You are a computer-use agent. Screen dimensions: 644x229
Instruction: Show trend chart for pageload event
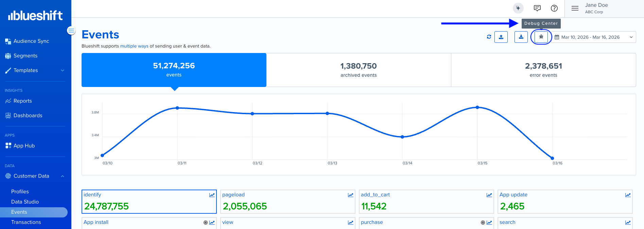tap(350, 195)
